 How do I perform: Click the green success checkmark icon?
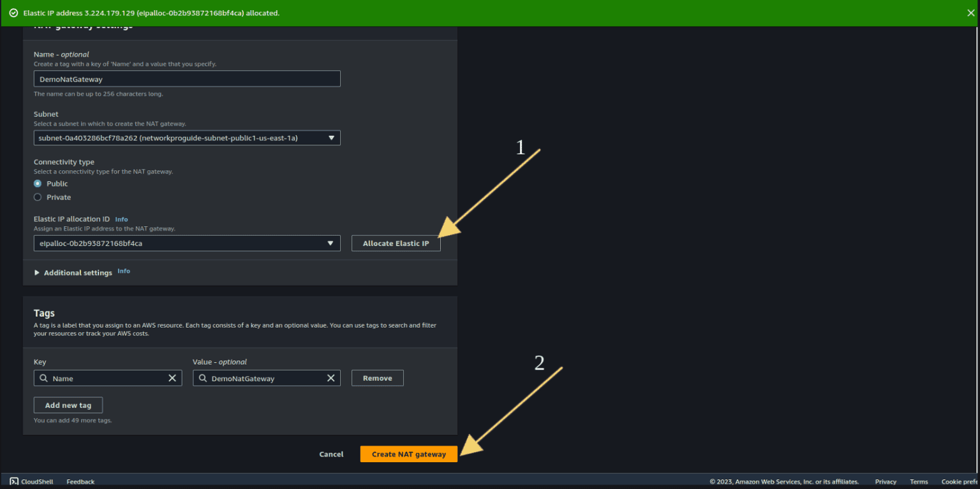click(13, 13)
